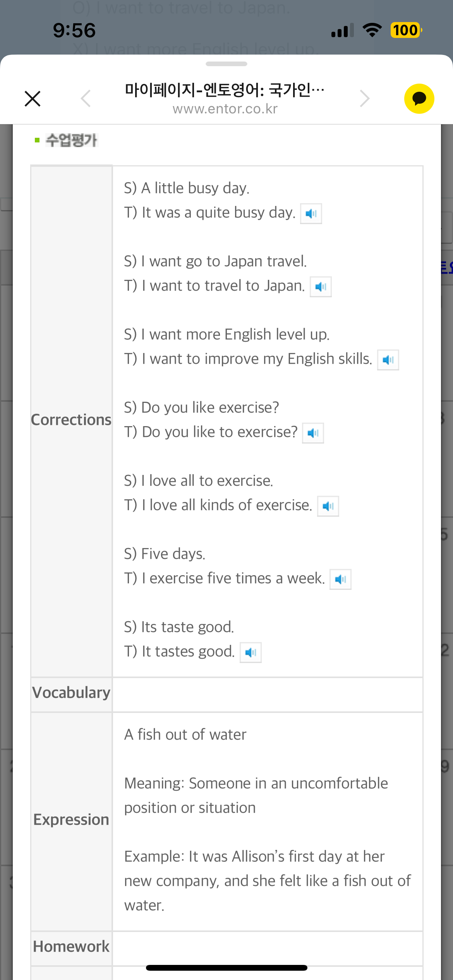The width and height of the screenshot is (453, 980).
Task: Play audio for 'Do you like to exercise?'
Action: [313, 433]
